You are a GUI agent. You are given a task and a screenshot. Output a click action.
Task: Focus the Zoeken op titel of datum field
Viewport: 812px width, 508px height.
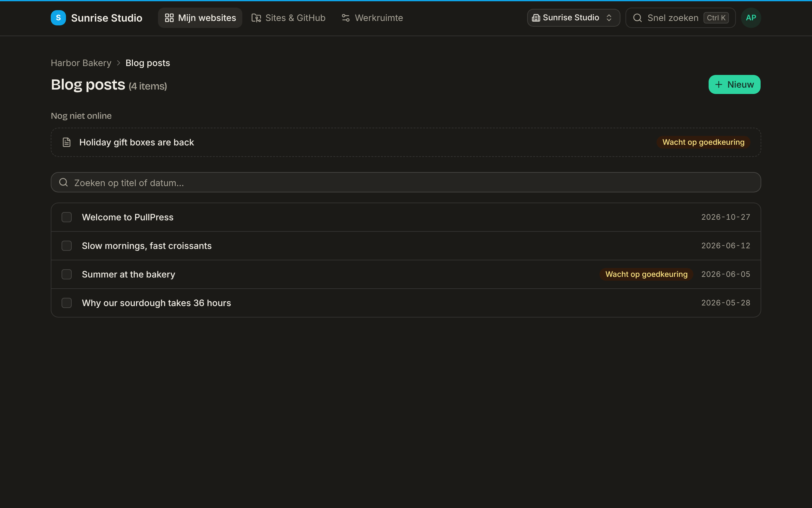[x=406, y=183]
